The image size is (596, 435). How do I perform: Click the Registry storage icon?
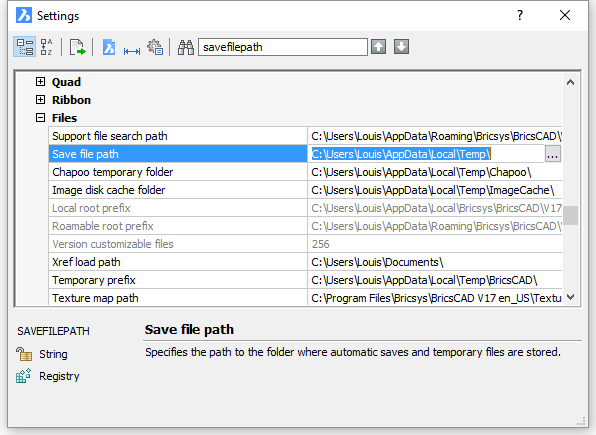click(24, 376)
